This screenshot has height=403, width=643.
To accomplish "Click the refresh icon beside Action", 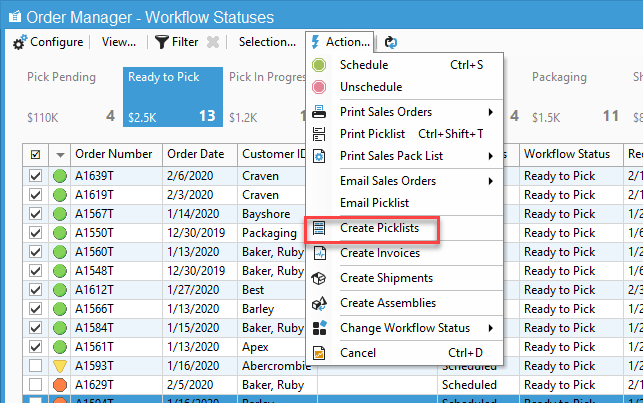I will (x=391, y=42).
